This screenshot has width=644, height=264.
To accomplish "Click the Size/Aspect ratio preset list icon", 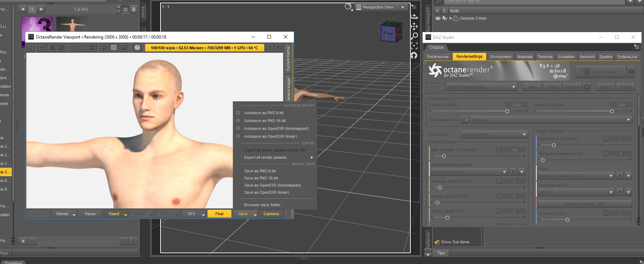I will tap(465, 120).
